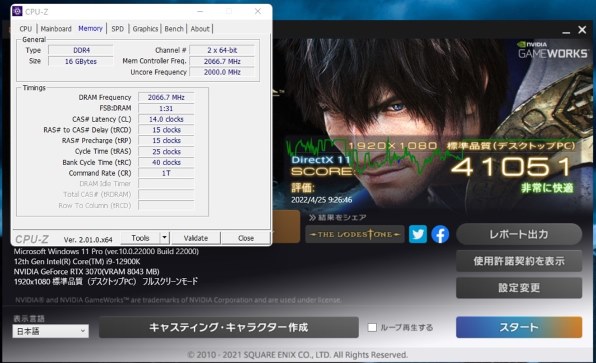Open 設定変更 settings button
Viewport: 596px width, 363px height.
point(519,288)
